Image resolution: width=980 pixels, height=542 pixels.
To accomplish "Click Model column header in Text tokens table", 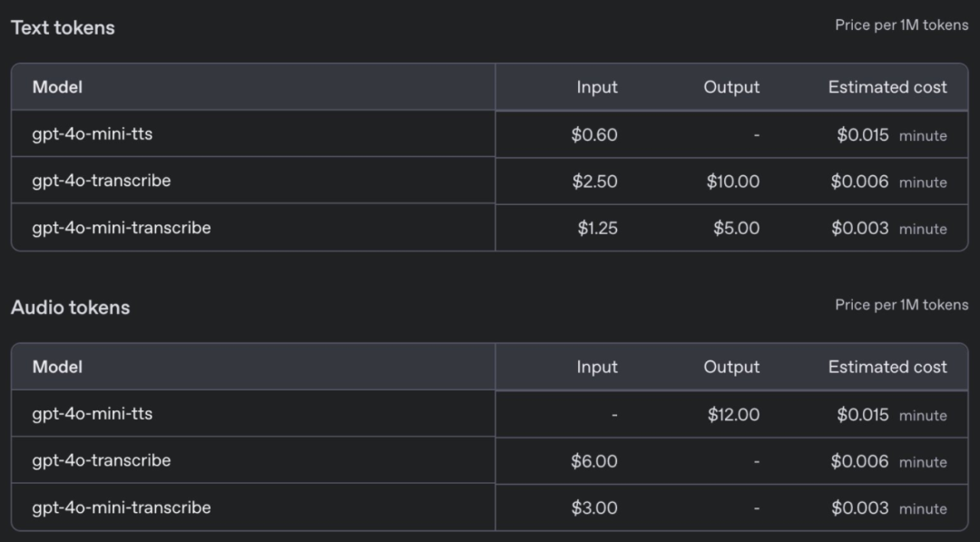I will [57, 87].
